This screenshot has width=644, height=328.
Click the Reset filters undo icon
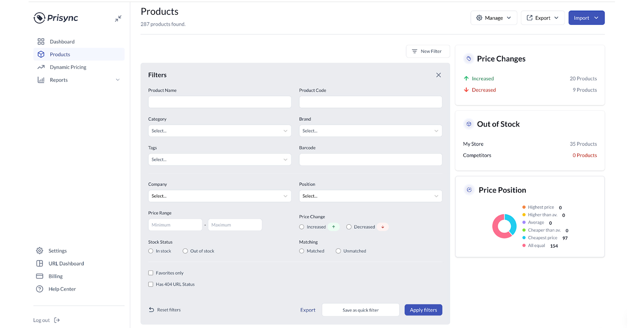[151, 310]
